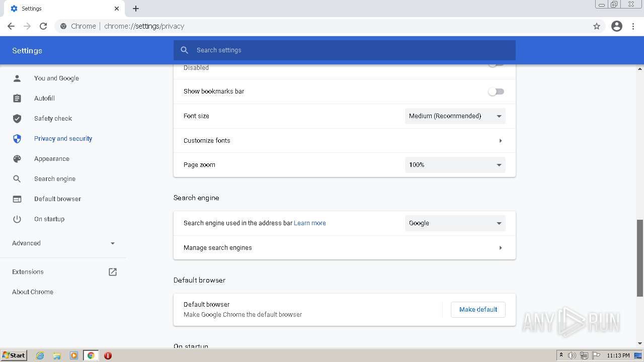
Task: Open the address bar search engine dropdown
Action: tap(455, 223)
